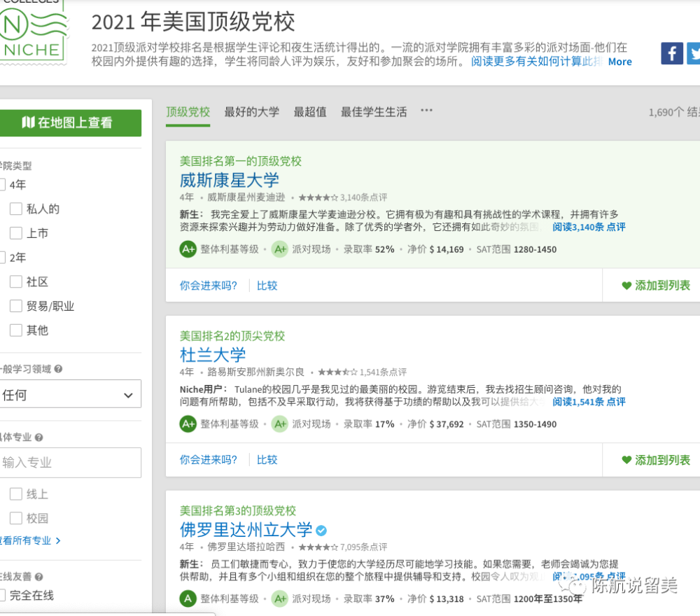
Task: Check the 线上 checkbox
Action: [16, 493]
